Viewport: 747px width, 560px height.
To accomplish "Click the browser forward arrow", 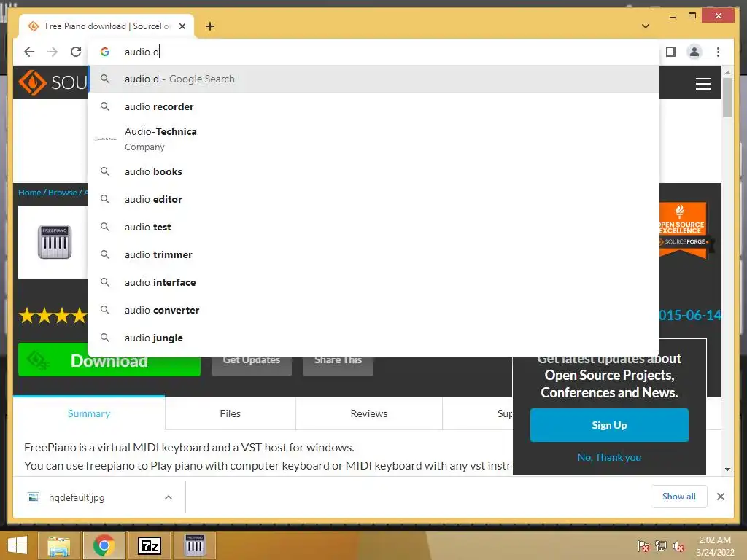I will [53, 52].
